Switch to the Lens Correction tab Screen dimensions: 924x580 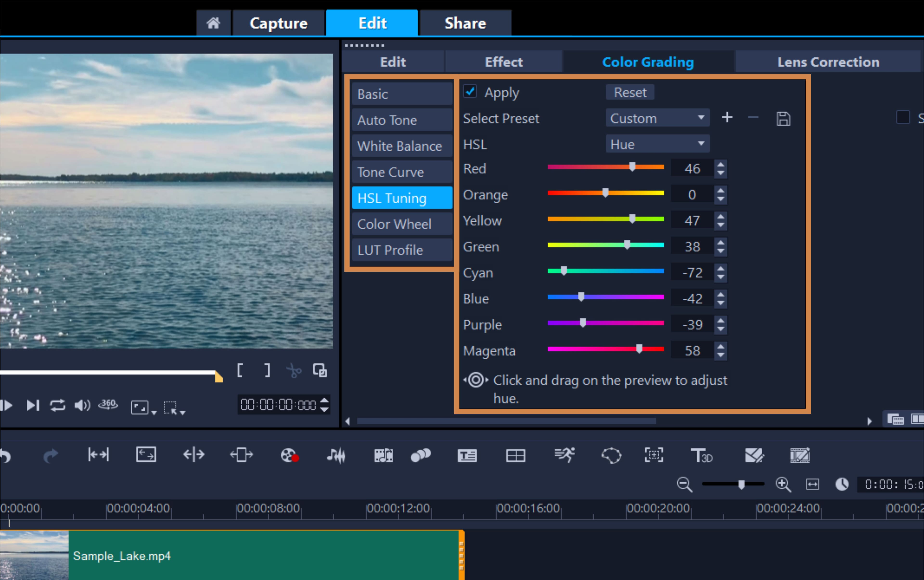(x=828, y=62)
